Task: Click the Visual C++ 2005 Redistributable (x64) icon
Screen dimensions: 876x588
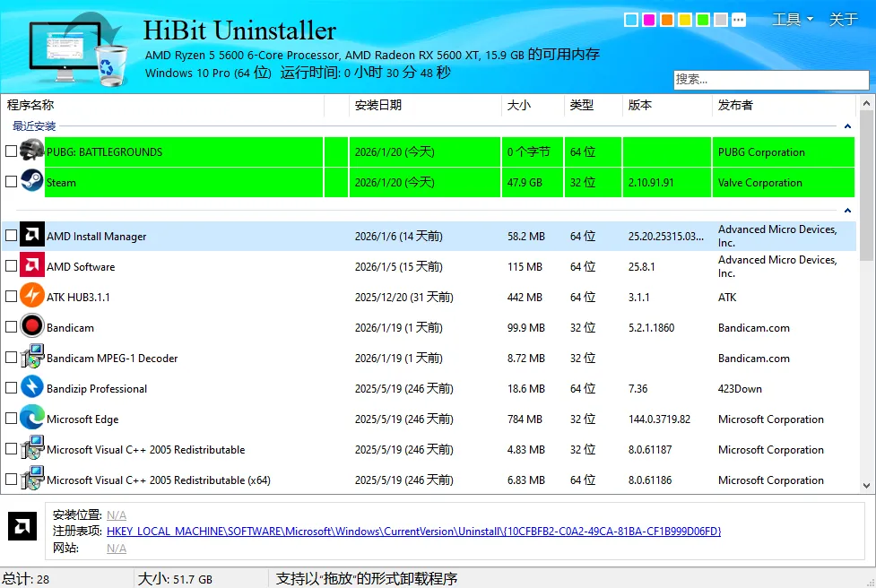Action: (x=32, y=479)
